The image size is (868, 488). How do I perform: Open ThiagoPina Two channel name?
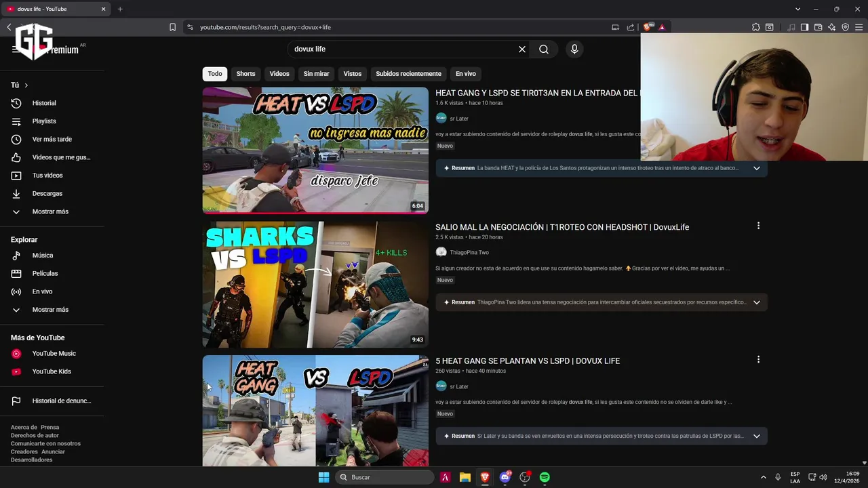pos(469,252)
